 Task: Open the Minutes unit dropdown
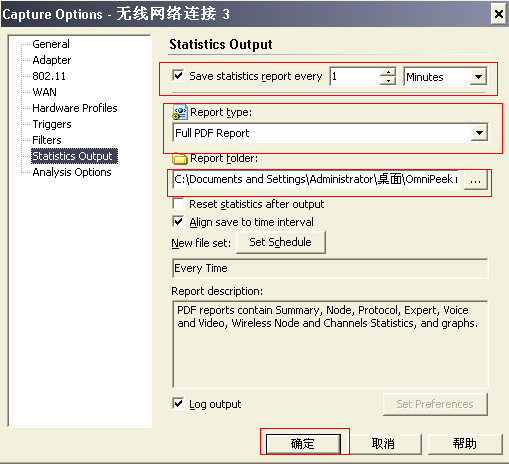[x=478, y=77]
